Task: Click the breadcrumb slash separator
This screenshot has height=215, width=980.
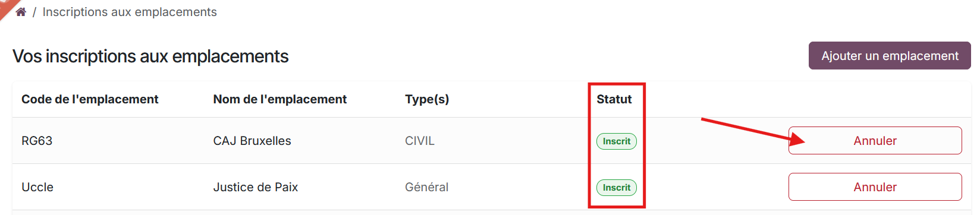Action: (34, 12)
